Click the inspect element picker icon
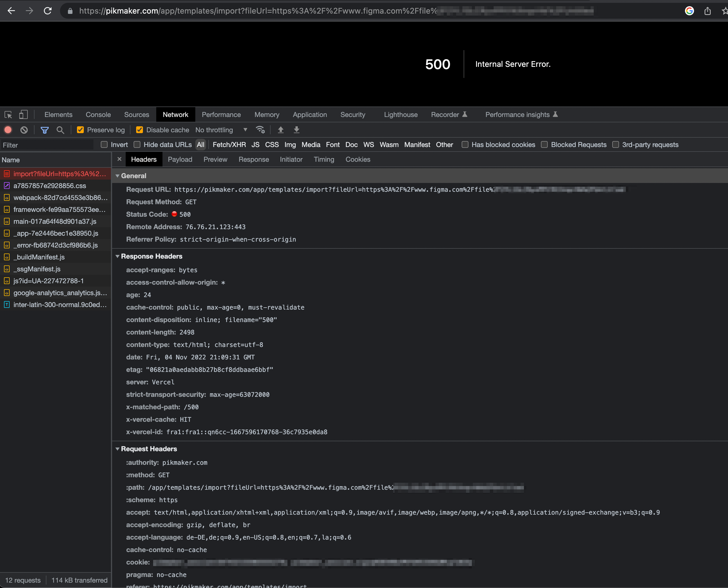 pos(8,114)
